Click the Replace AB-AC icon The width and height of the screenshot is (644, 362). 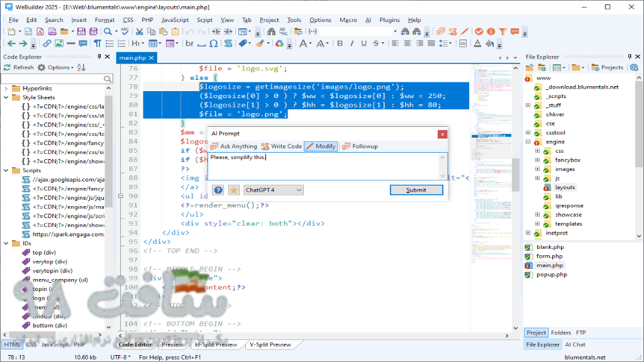click(x=284, y=31)
